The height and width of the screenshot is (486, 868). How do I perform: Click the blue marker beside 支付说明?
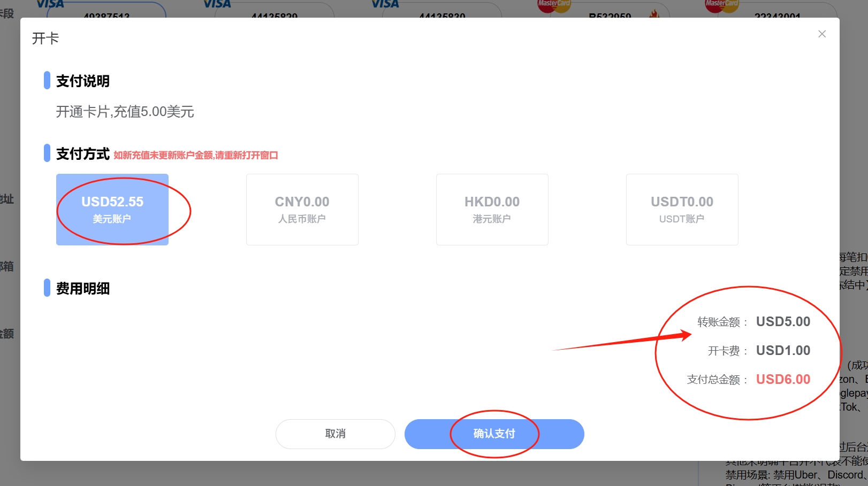click(x=47, y=81)
